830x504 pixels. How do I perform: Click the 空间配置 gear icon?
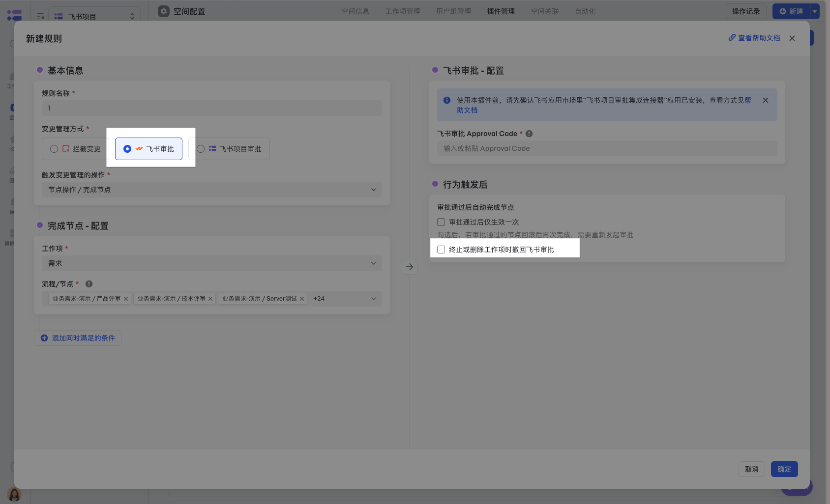[164, 11]
